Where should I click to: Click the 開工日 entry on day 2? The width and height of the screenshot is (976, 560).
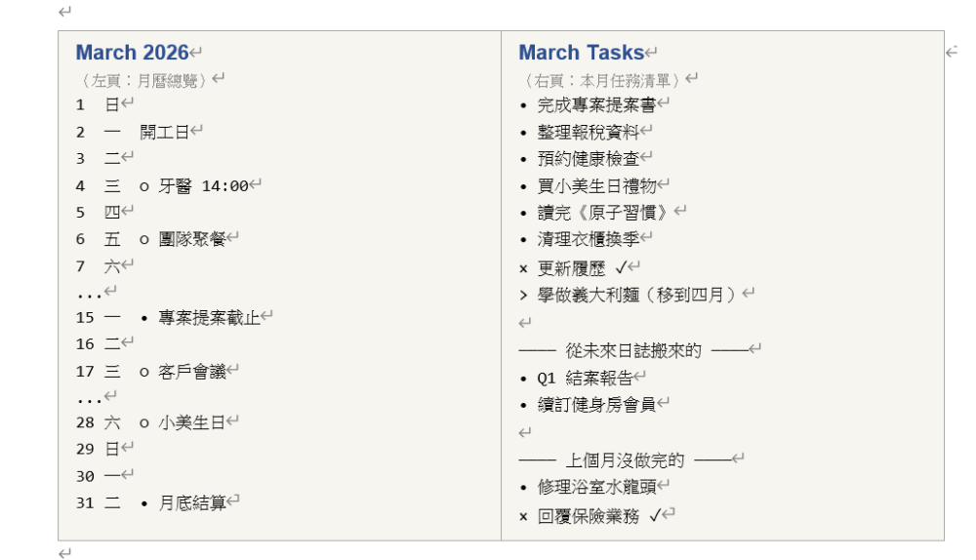pos(164,132)
